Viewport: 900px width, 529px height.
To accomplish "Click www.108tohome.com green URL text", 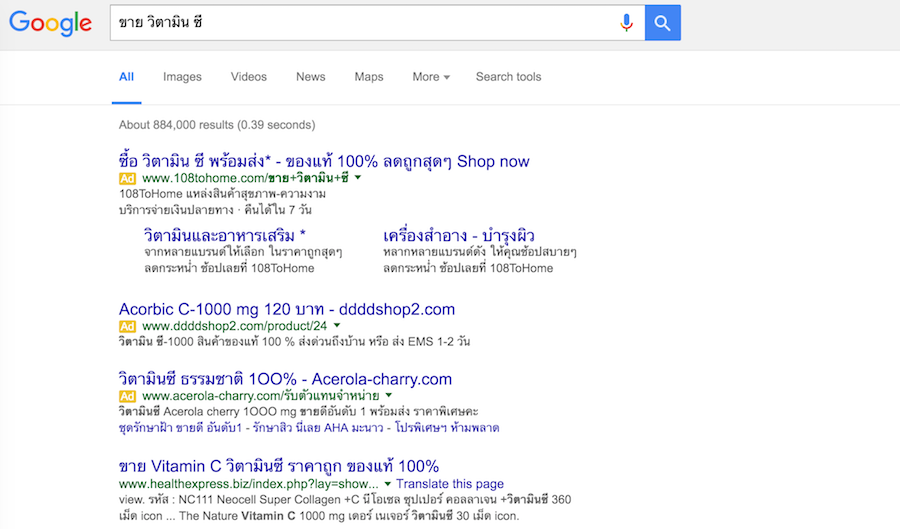I will [x=245, y=178].
